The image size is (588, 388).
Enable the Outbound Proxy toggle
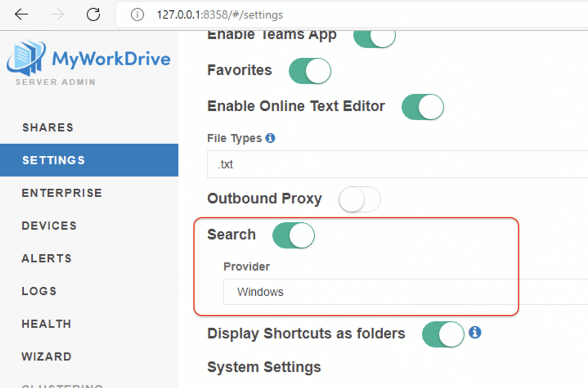tap(359, 199)
